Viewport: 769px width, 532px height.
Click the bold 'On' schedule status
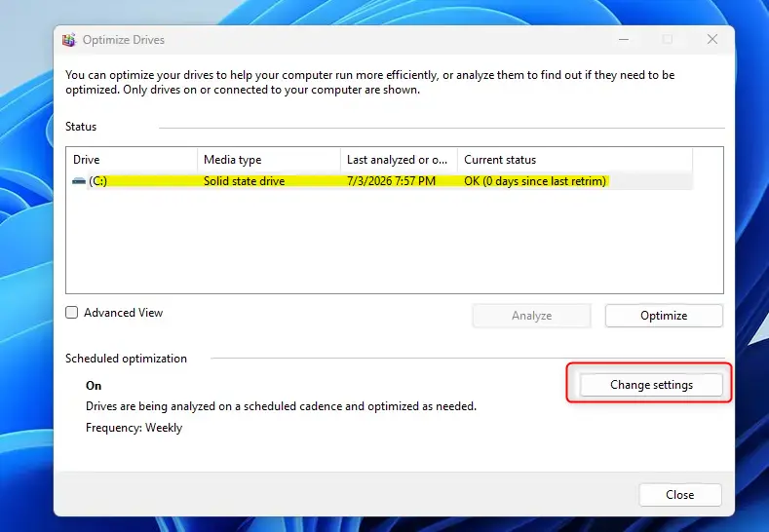94,386
